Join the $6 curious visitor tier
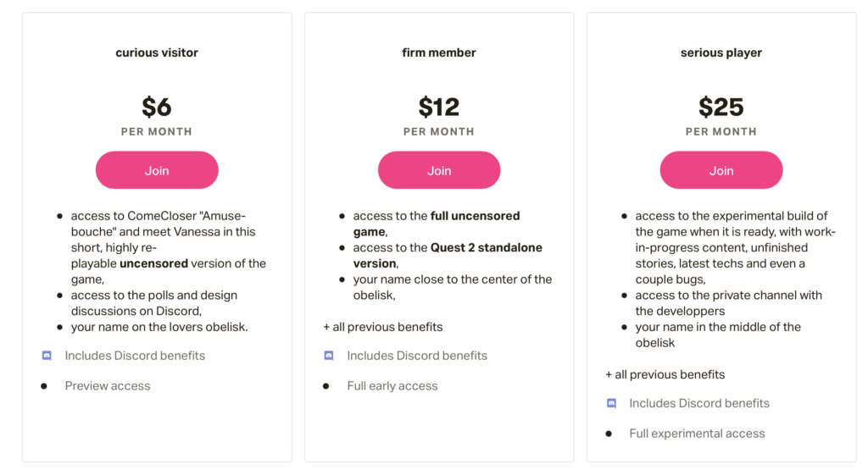 [157, 170]
